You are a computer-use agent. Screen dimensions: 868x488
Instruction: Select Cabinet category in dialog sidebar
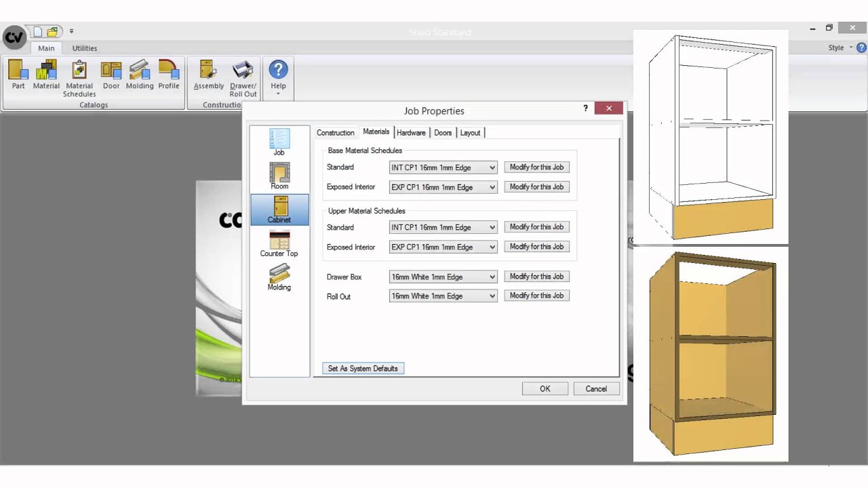[279, 209]
